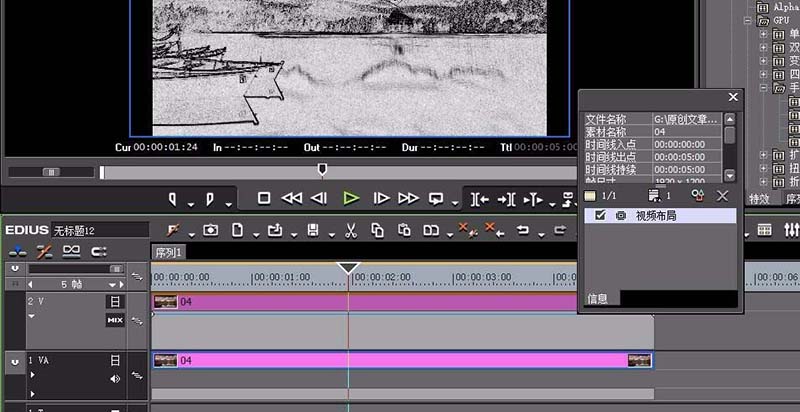This screenshot has width=800, height=412.
Task: Set the In point in the player
Action: (x=172, y=199)
